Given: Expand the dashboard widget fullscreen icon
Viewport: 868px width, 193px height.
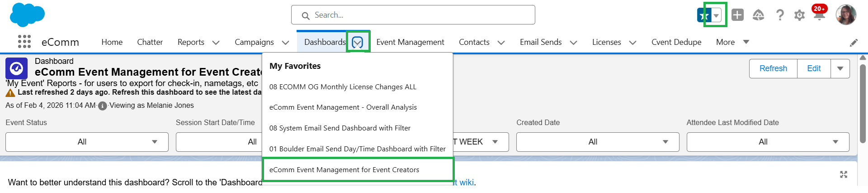Looking at the screenshot, I should [x=844, y=174].
